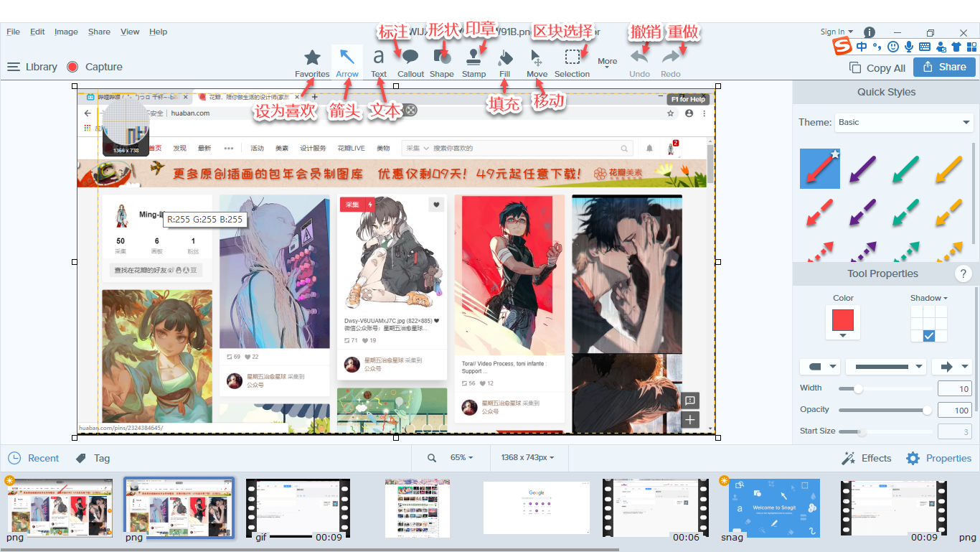Apply the solid purple arrow quick style
980x552 pixels.
[863, 169]
